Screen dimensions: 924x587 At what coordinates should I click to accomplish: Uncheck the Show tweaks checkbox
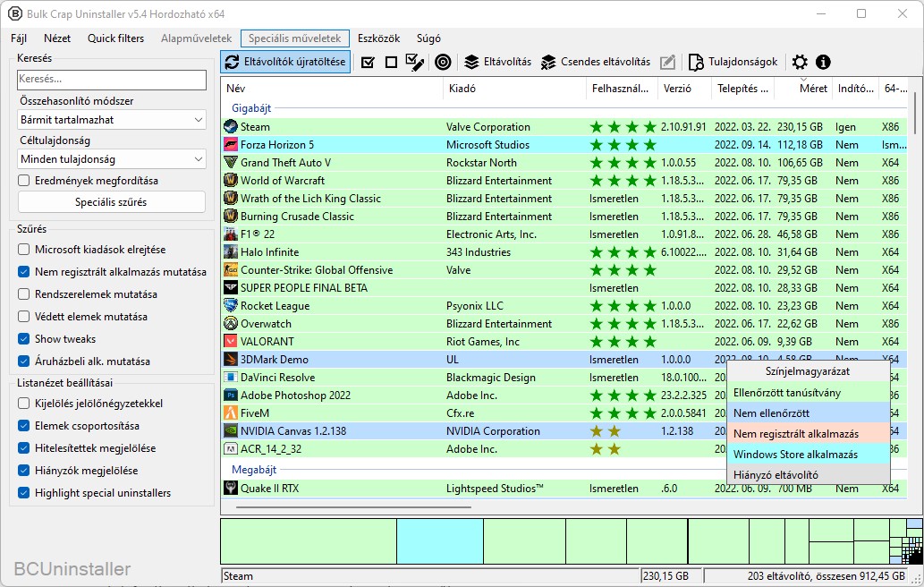tap(24, 339)
